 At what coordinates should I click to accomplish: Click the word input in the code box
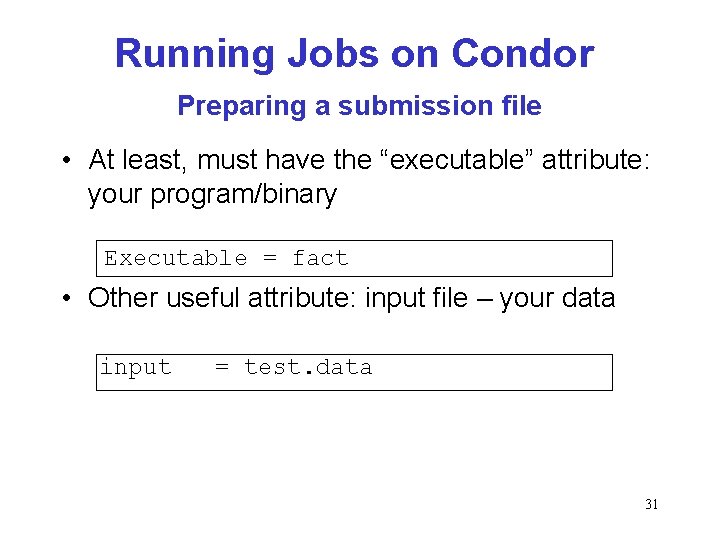136,367
